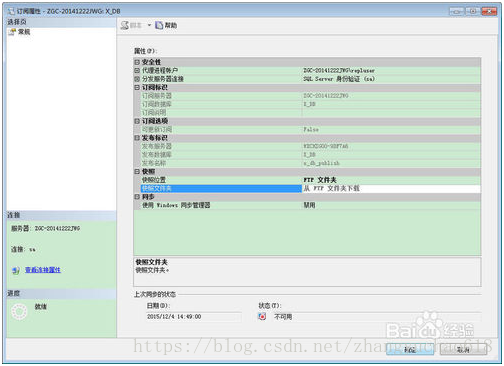
Task: Collapse the 发布标识 category
Action: coord(137,138)
